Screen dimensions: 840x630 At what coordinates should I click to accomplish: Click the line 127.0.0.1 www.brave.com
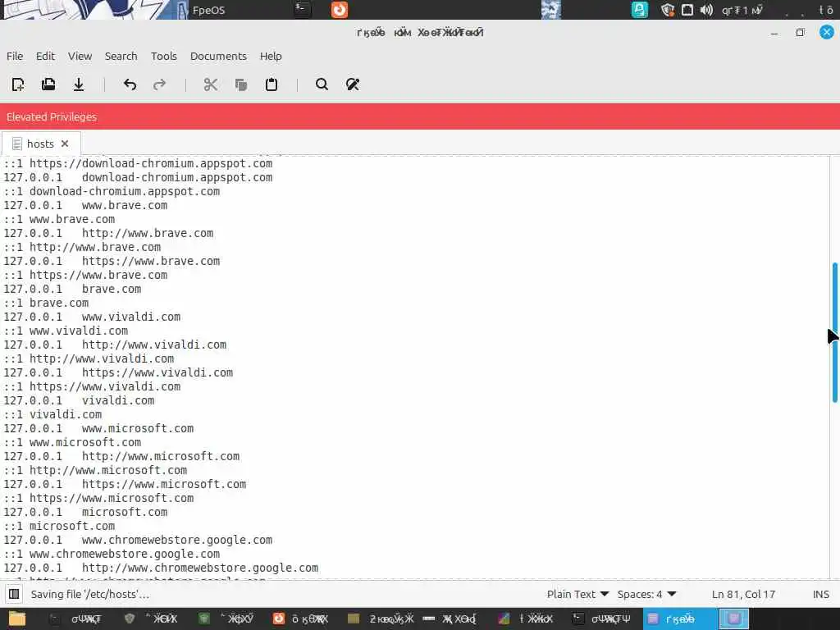(85, 205)
